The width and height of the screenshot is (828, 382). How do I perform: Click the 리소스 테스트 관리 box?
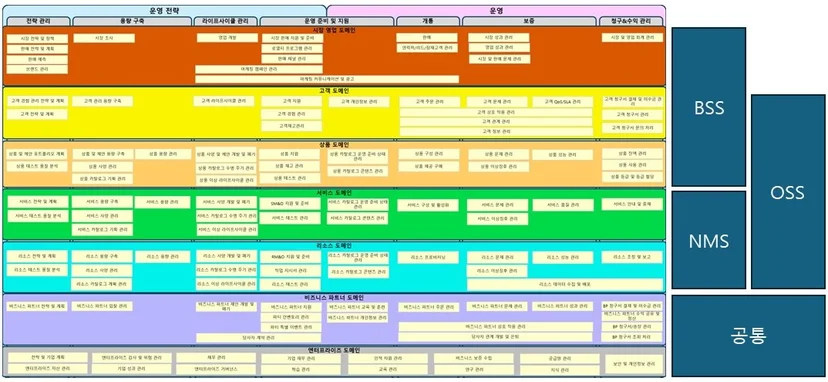tap(290, 284)
